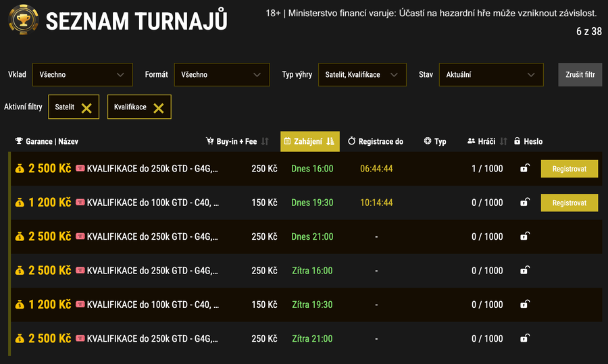The image size is (608, 364).
Task: Click ticket icon in Dnes 16:00 row
Action: pos(80,168)
